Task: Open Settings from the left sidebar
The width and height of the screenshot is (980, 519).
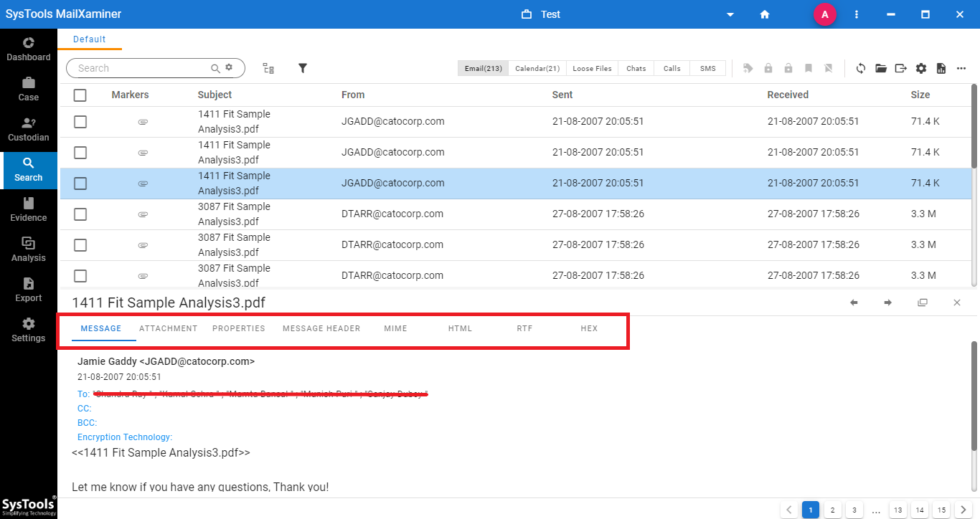Action: 29,330
